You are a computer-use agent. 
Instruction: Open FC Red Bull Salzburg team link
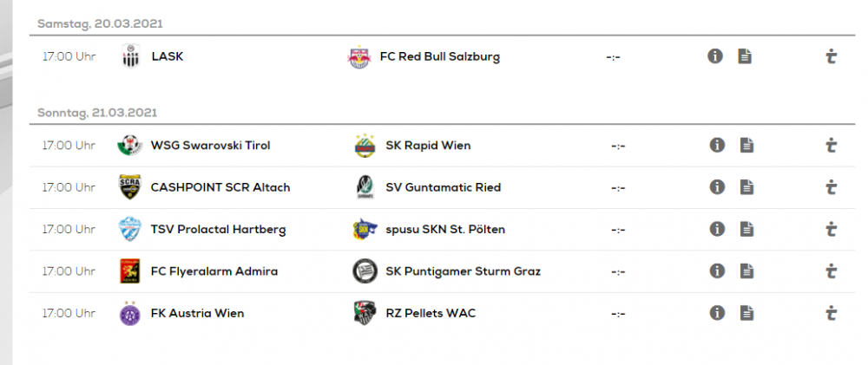click(x=439, y=56)
